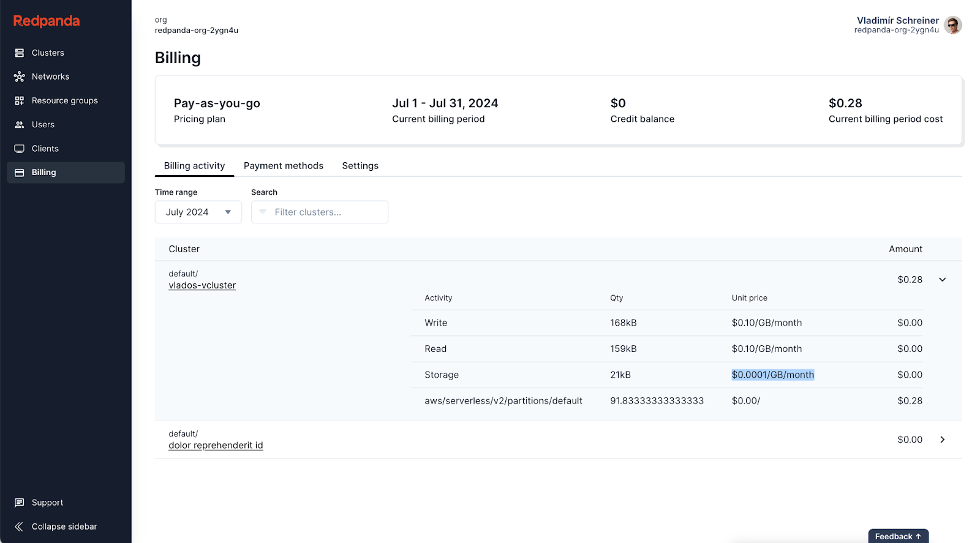Click the Feedback arrow icon
The image size is (980, 543).
(x=918, y=536)
